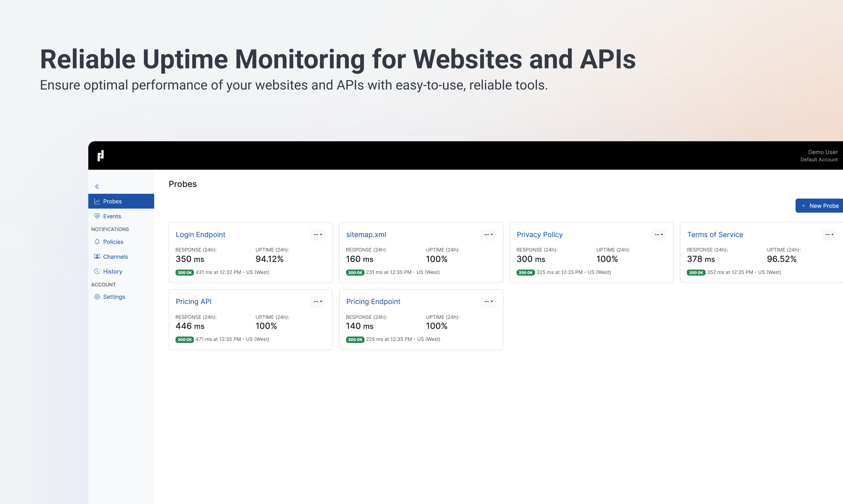843x504 pixels.
Task: Open the Login Endpoint probe link
Action: pyautogui.click(x=200, y=235)
